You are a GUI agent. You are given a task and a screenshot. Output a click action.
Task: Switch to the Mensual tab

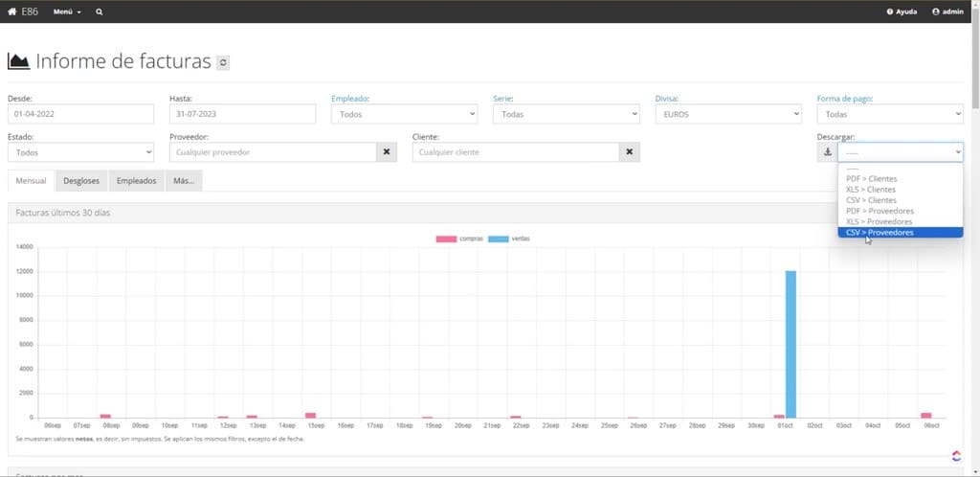pos(32,181)
